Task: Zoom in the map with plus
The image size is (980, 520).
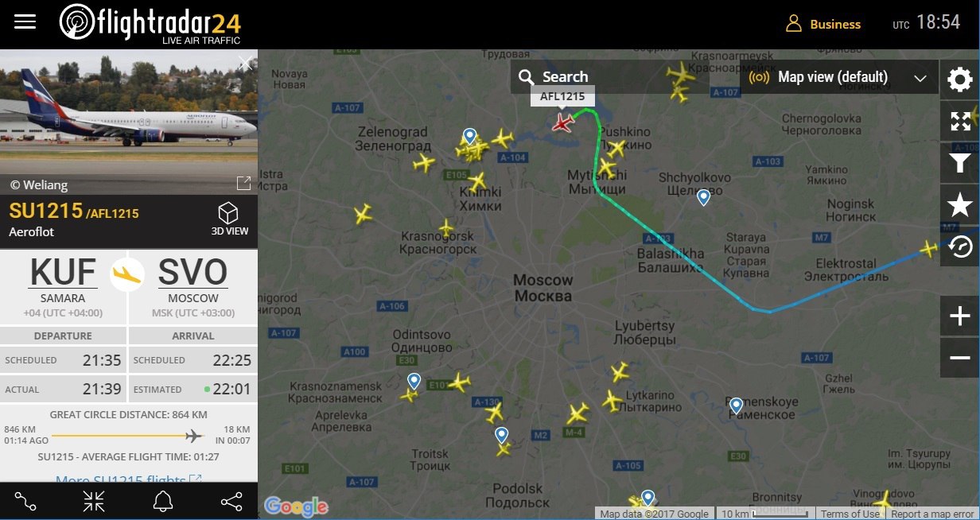Action: click(960, 316)
